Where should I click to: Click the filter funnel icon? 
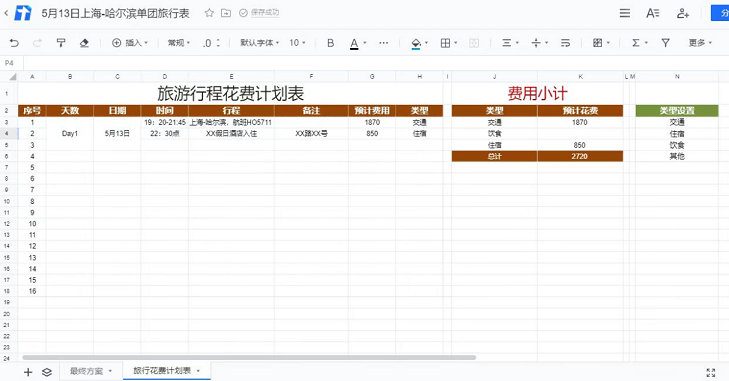(x=666, y=43)
